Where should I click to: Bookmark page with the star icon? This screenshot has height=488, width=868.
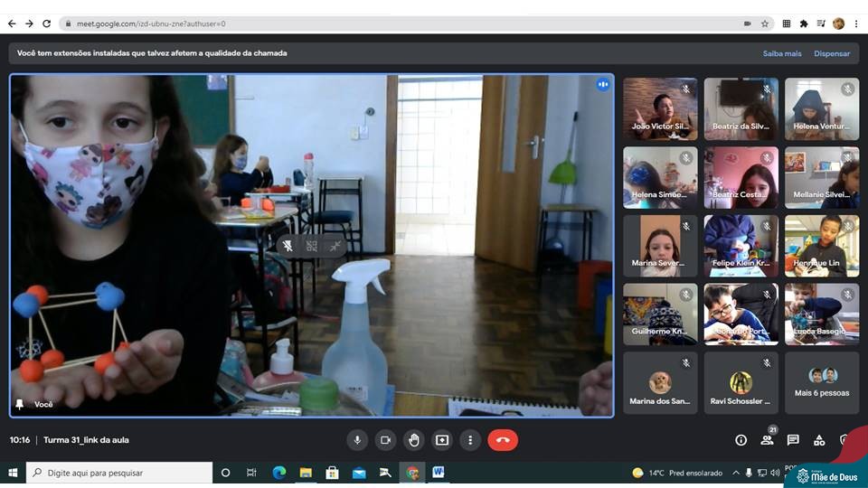(x=765, y=23)
